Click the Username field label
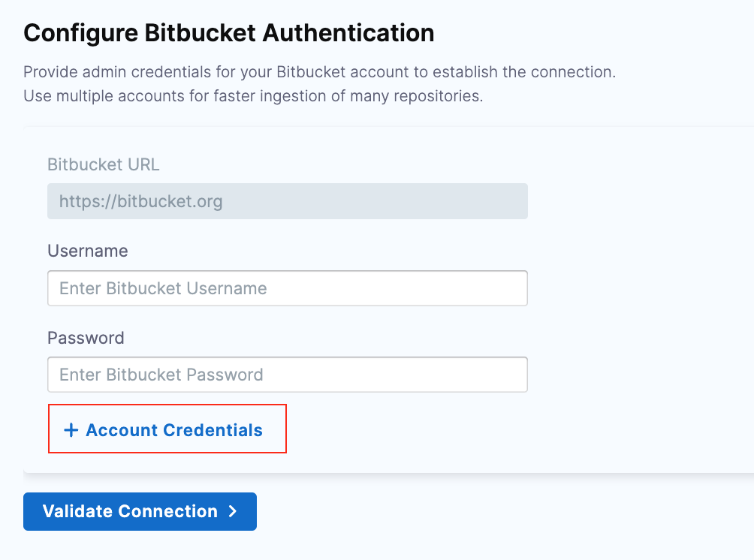 tap(88, 251)
